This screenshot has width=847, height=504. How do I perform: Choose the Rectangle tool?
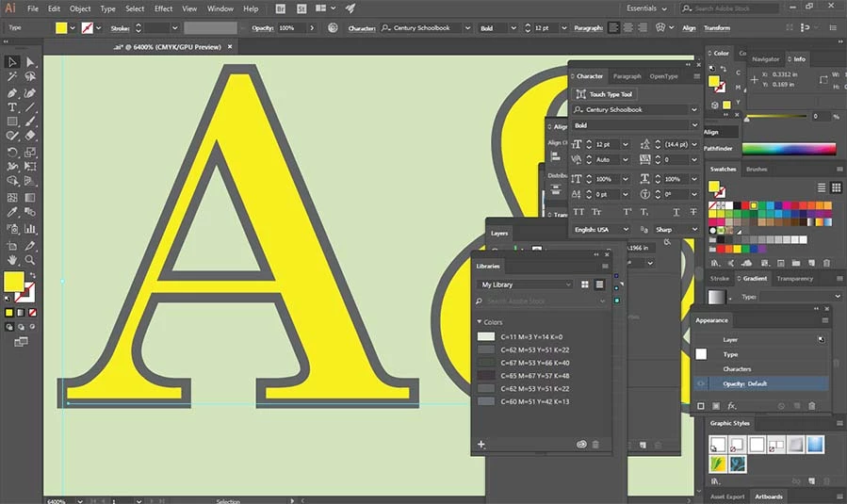point(12,122)
